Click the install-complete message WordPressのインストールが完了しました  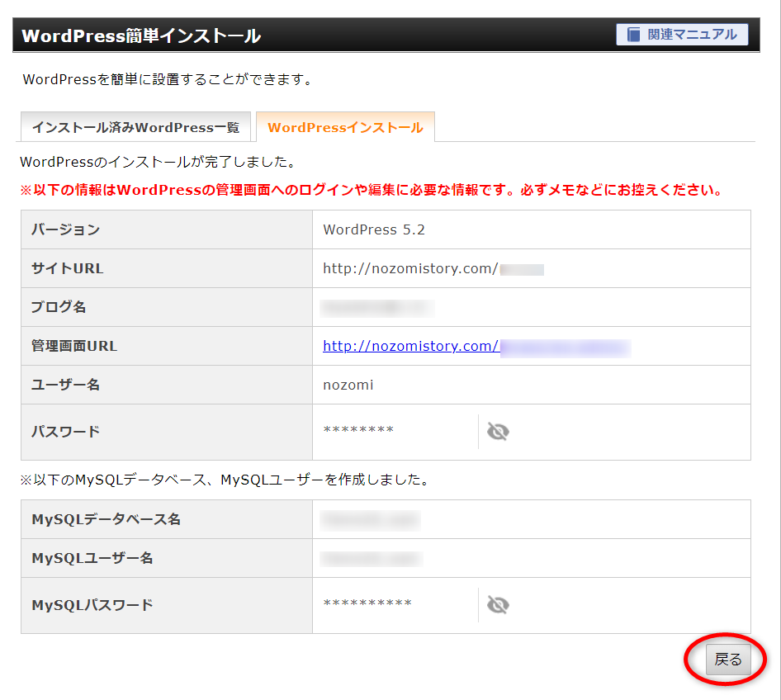point(159,162)
